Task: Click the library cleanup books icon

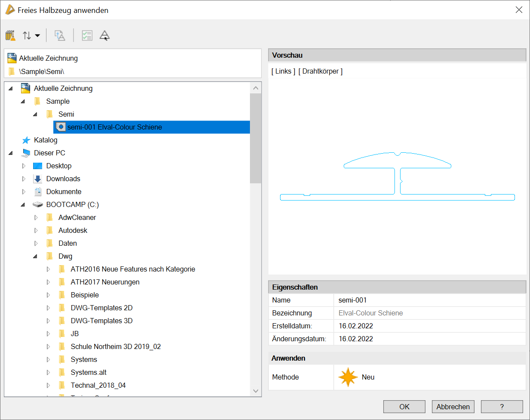Action: [x=11, y=36]
